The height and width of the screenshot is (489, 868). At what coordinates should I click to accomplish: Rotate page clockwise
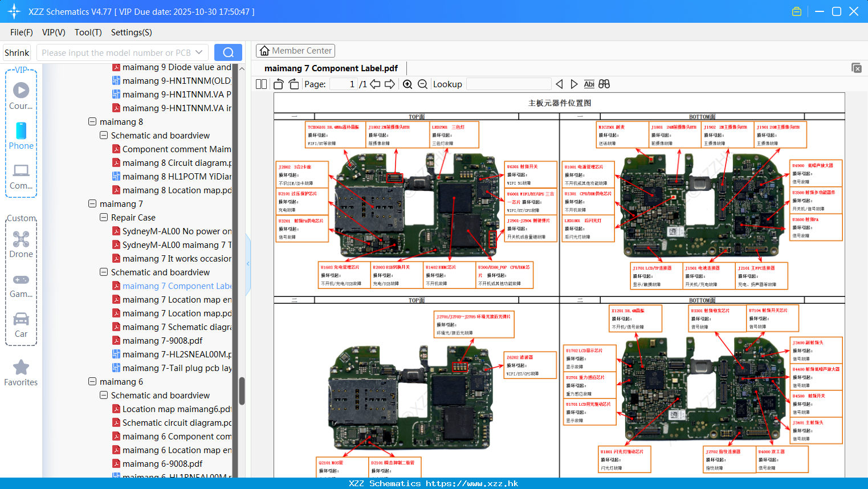point(294,84)
